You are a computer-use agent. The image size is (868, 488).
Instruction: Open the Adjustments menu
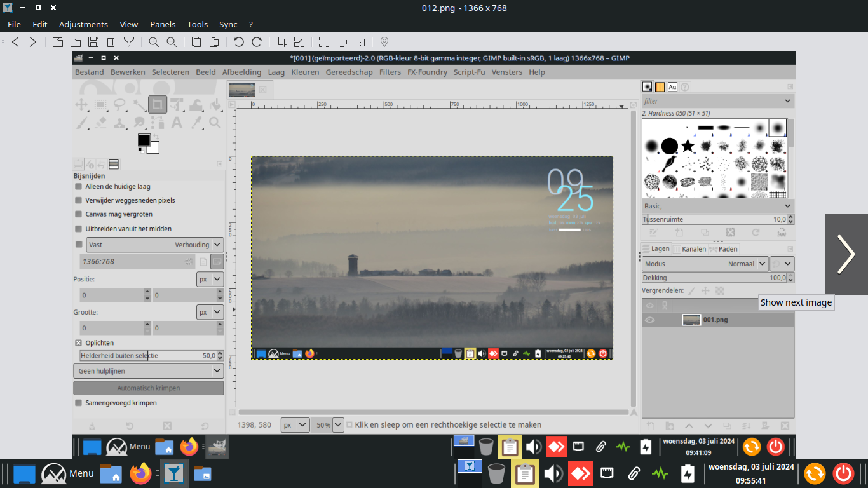83,24
